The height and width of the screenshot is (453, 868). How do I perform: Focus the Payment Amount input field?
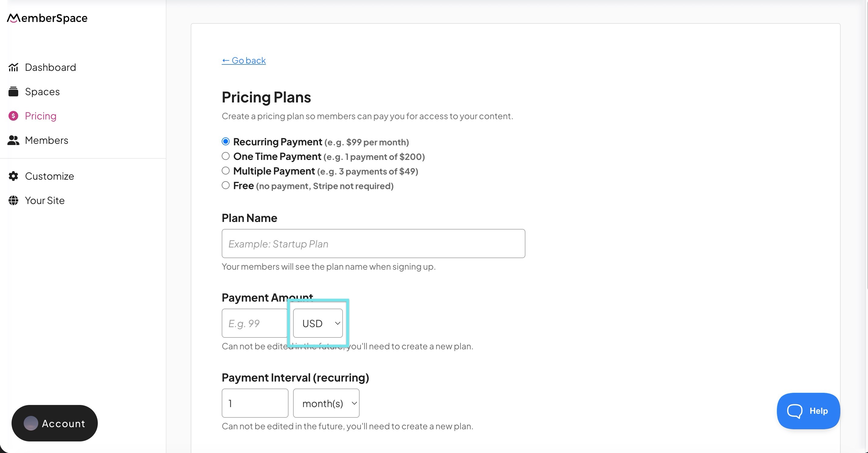[255, 323]
